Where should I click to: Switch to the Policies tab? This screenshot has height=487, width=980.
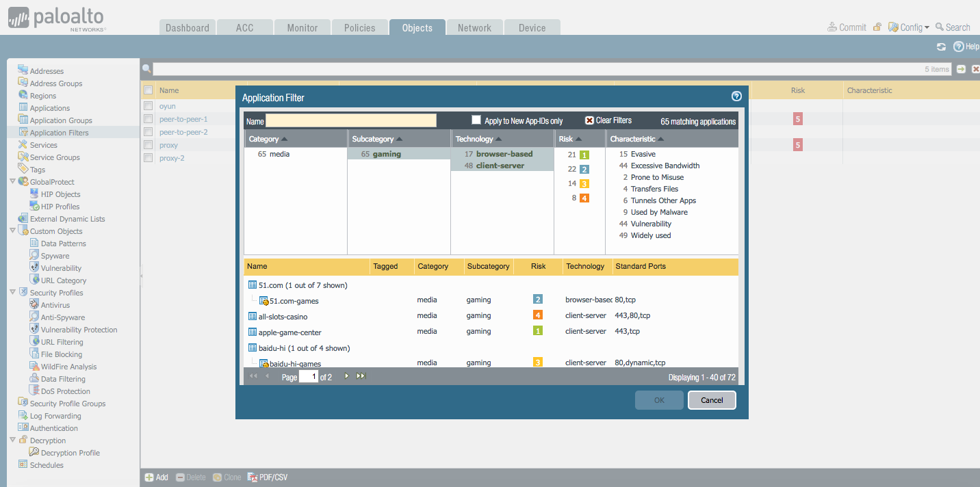359,28
